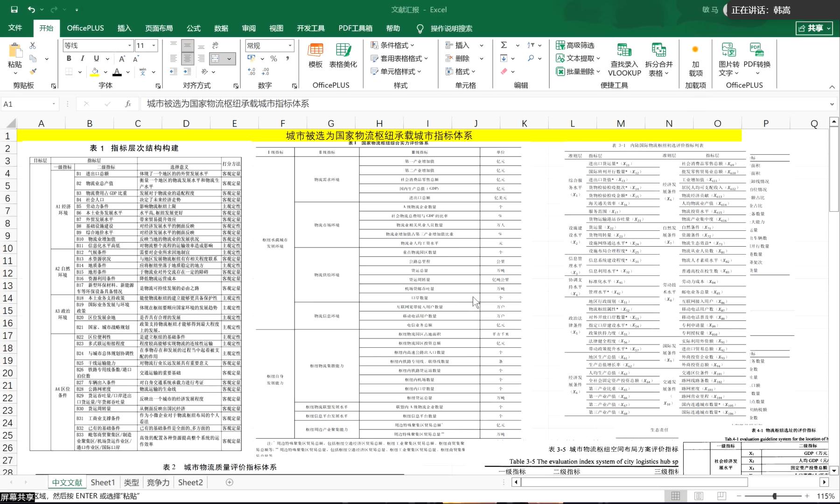Expand the number format dropdown 常规
The height and width of the screenshot is (504, 840).
tap(290, 45)
